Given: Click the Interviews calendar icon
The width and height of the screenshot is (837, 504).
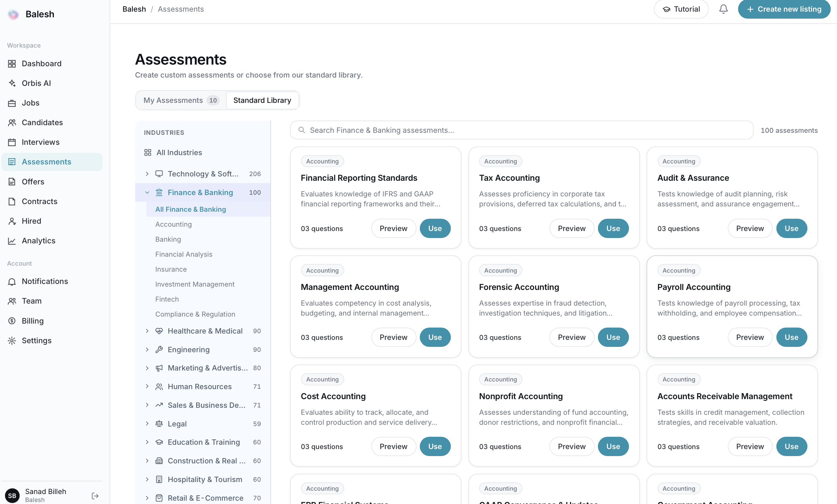Looking at the screenshot, I should pos(12,142).
